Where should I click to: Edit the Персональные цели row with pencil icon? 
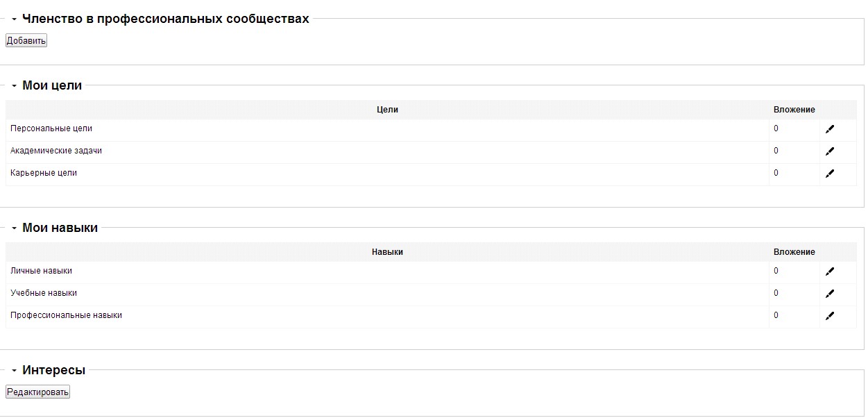tap(830, 129)
